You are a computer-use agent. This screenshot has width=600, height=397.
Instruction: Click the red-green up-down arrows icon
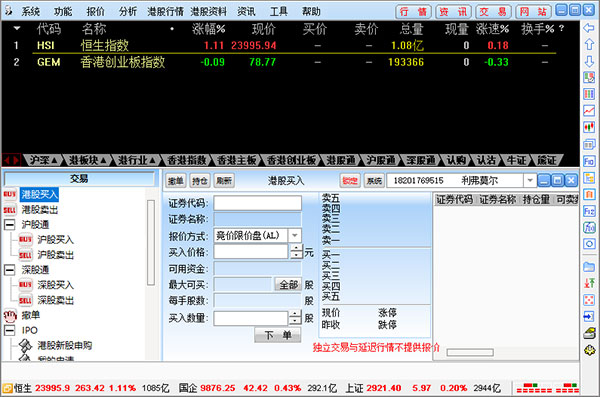589,283
